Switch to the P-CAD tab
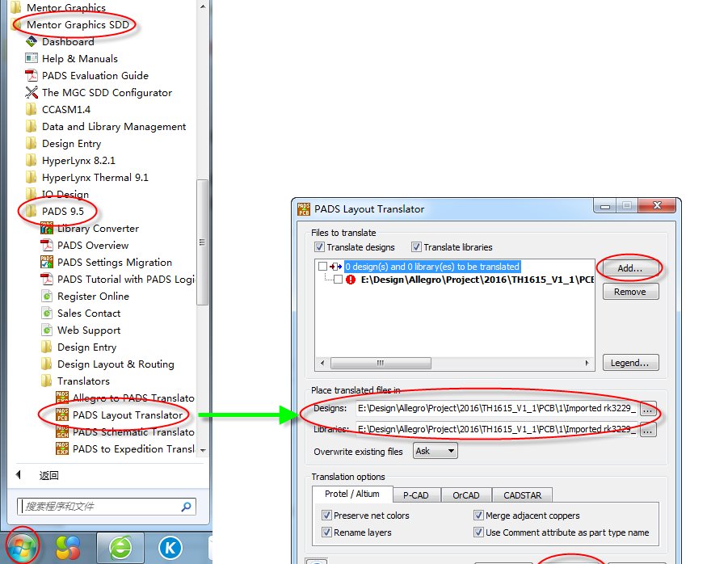Viewport: 728px width, 564px height. 416,495
